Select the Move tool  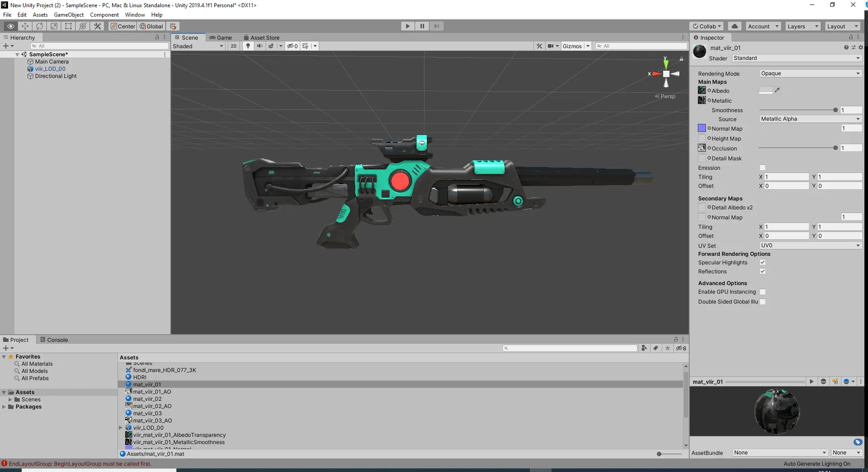(x=25, y=26)
